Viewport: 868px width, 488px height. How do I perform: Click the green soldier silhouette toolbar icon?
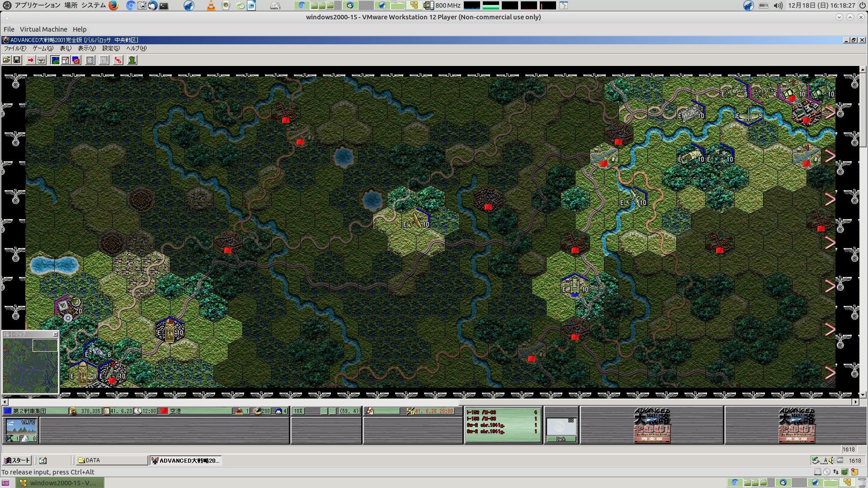(132, 60)
